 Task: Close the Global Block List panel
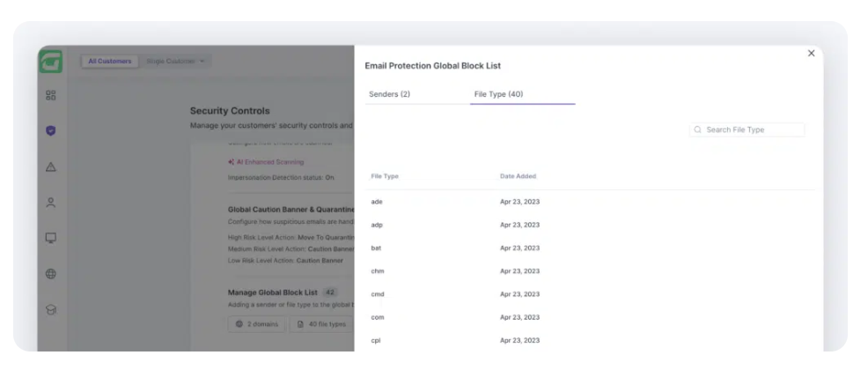811,54
